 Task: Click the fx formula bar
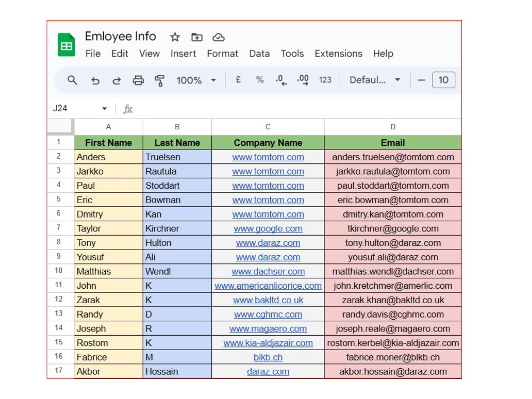[x=292, y=109]
